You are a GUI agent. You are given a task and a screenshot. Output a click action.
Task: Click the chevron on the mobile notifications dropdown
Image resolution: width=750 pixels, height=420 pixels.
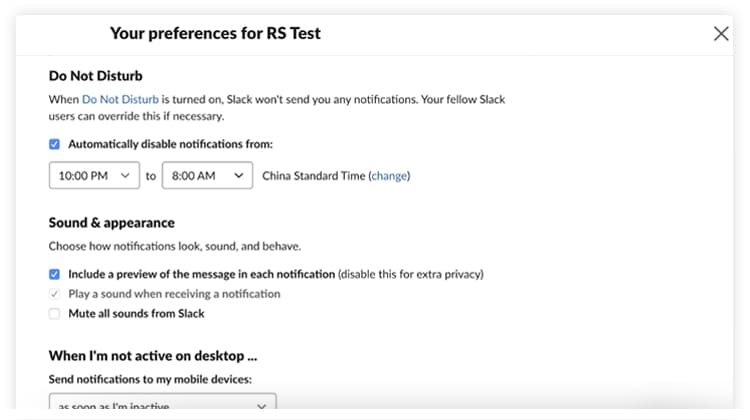pos(261,406)
